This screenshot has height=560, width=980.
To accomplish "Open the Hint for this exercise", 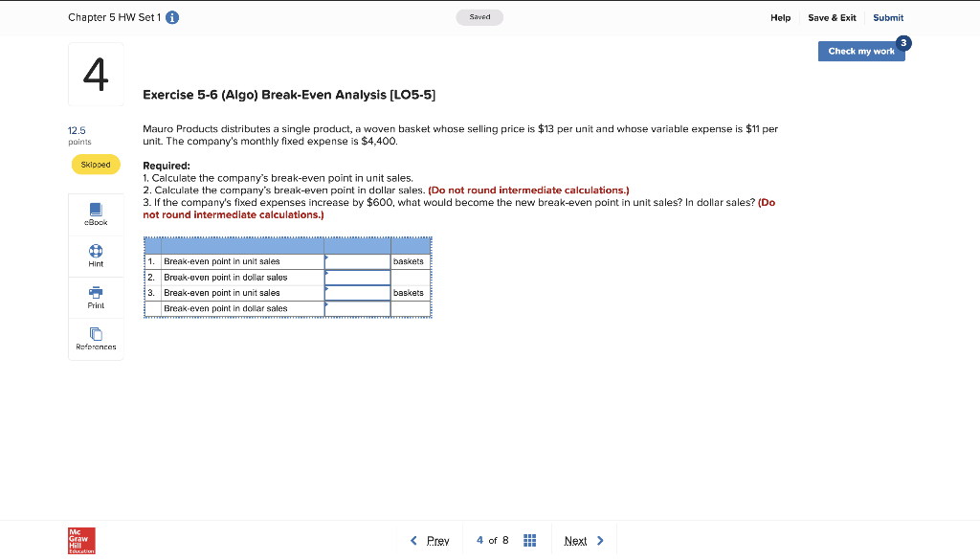I will pyautogui.click(x=96, y=256).
